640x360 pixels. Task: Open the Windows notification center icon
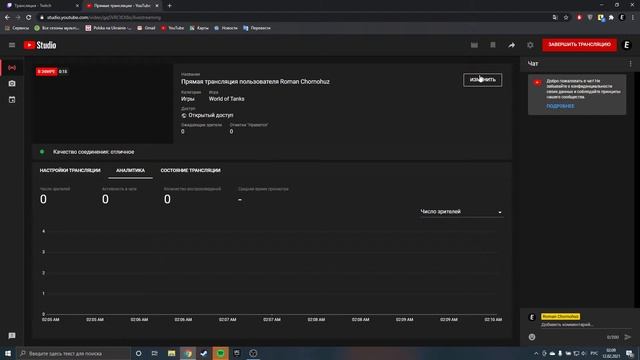tap(630, 353)
